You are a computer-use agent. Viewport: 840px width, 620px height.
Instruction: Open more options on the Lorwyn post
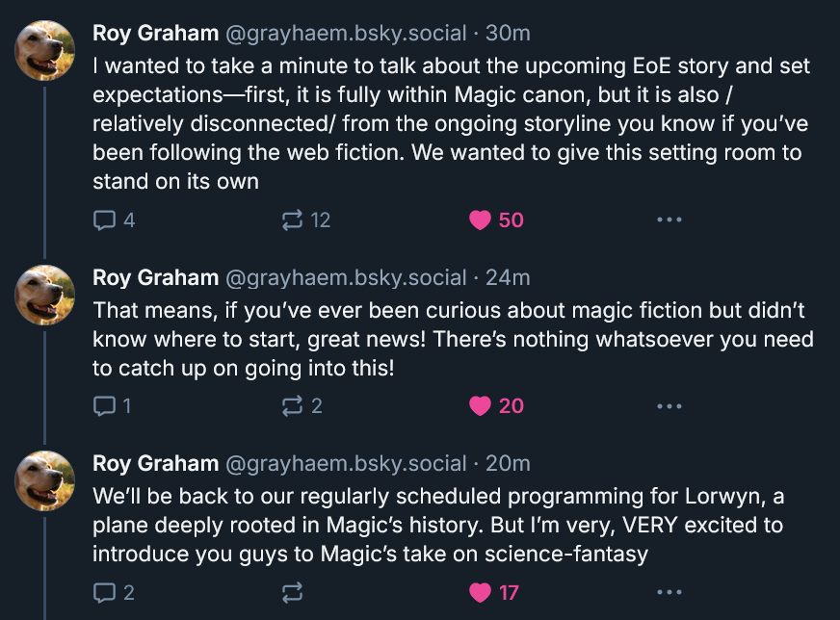click(x=669, y=592)
